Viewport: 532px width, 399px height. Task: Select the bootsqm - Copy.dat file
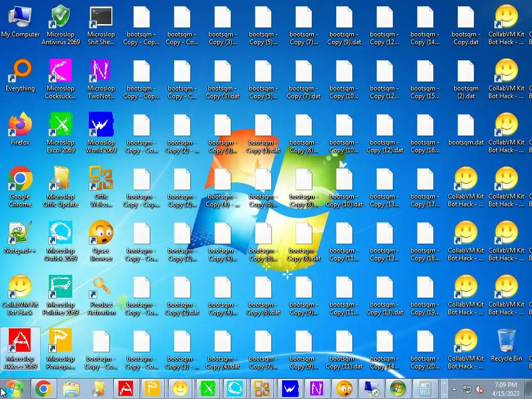tap(465, 25)
